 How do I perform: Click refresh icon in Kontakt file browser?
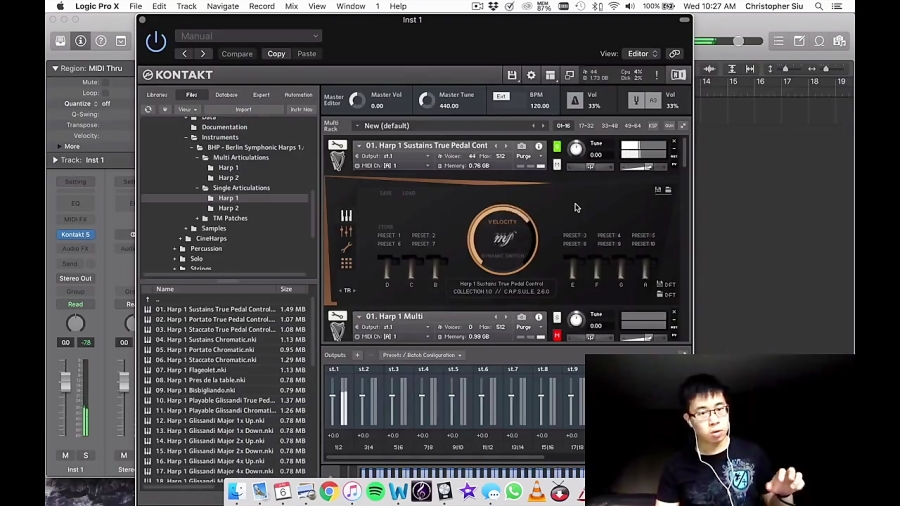click(148, 109)
